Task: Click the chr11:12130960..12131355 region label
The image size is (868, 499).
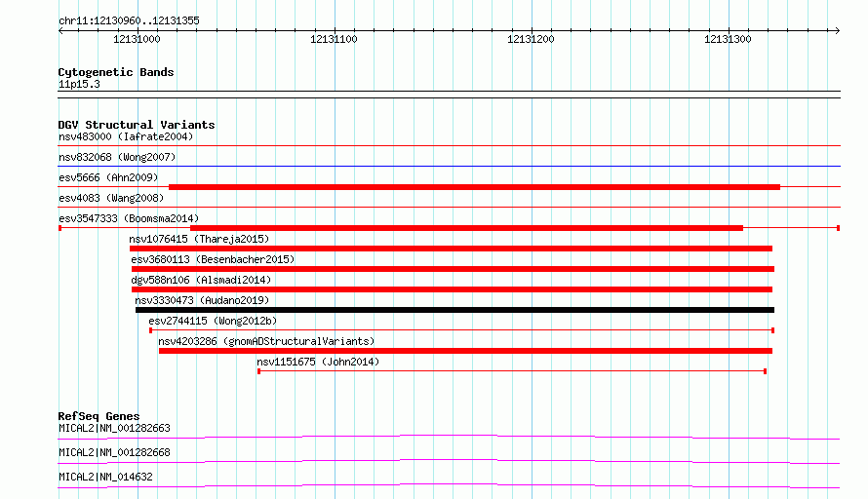Action: pyautogui.click(x=129, y=20)
